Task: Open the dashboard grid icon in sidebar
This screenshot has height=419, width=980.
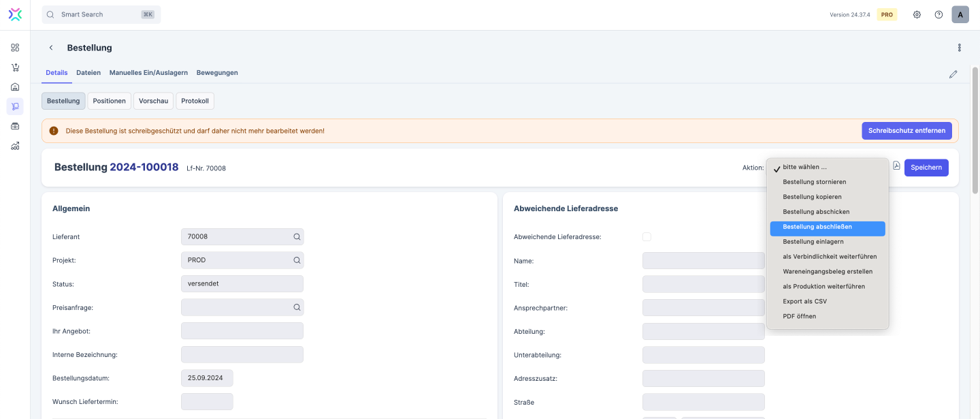Action: coord(15,48)
